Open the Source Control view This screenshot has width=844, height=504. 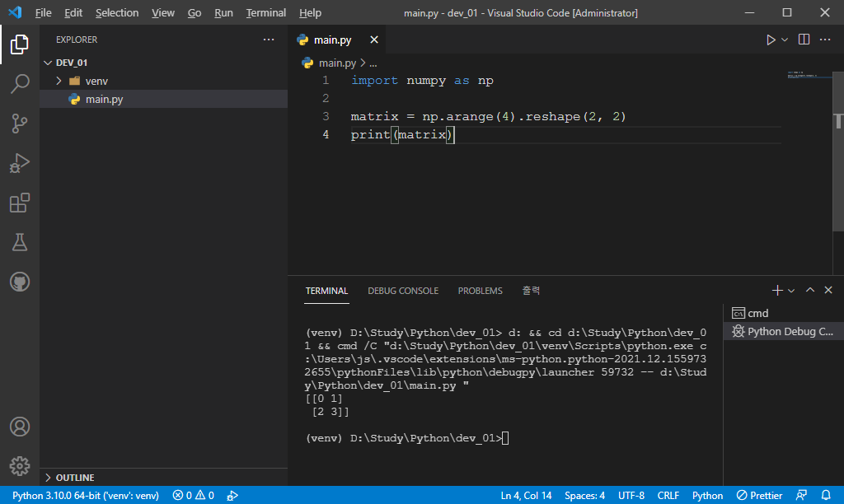point(20,123)
